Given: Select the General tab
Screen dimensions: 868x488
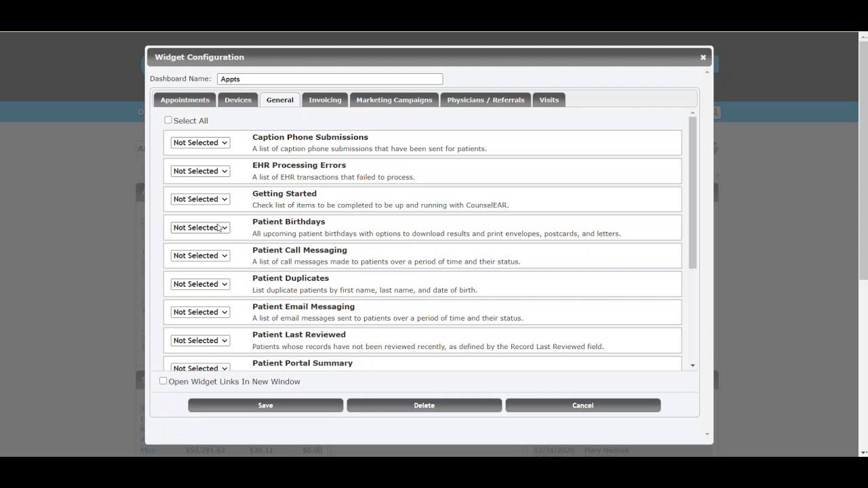Looking at the screenshot, I should click(x=280, y=100).
